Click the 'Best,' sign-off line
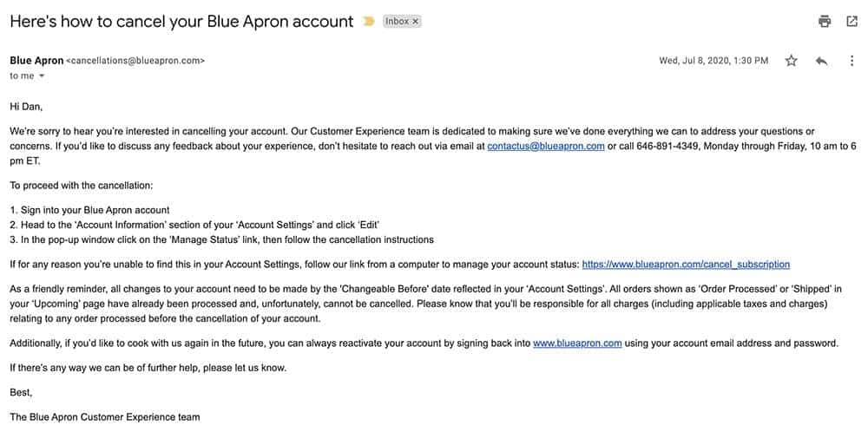Screen dimensions: 868x445 click(x=21, y=392)
